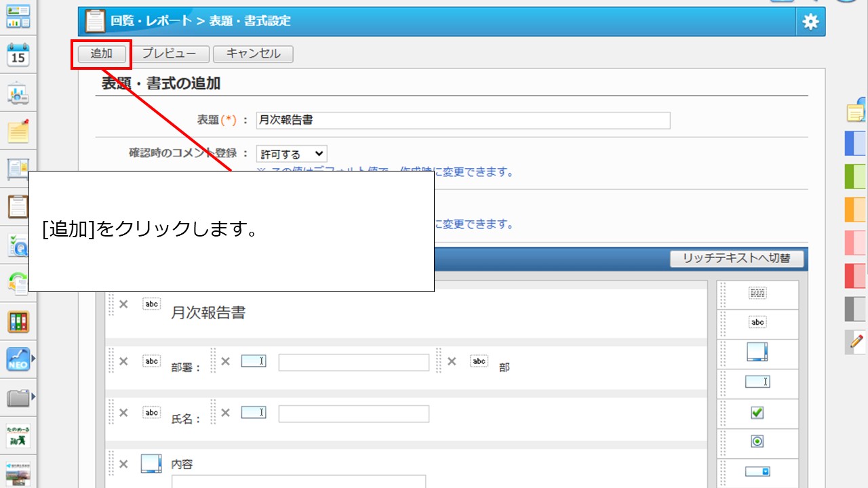Open the NEO chart icon in sidebar

[x=18, y=359]
